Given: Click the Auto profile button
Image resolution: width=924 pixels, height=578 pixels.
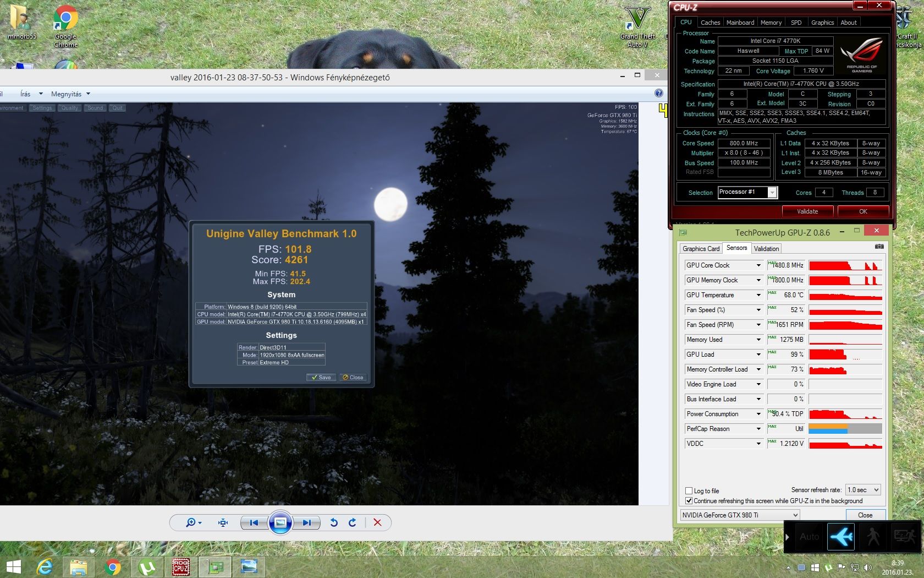Looking at the screenshot, I should click(809, 536).
